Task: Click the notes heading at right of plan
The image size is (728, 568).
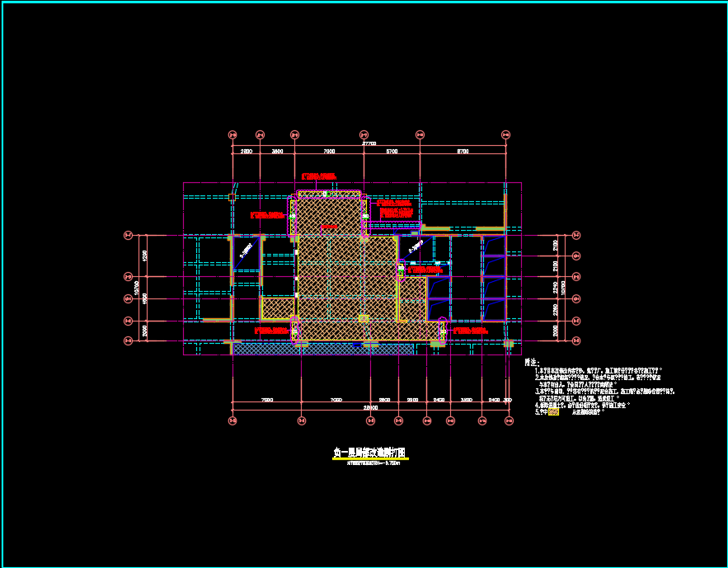Action: point(531,363)
